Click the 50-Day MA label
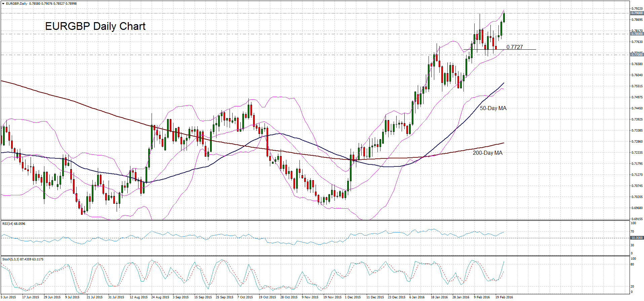644x301 pixels. coord(493,108)
